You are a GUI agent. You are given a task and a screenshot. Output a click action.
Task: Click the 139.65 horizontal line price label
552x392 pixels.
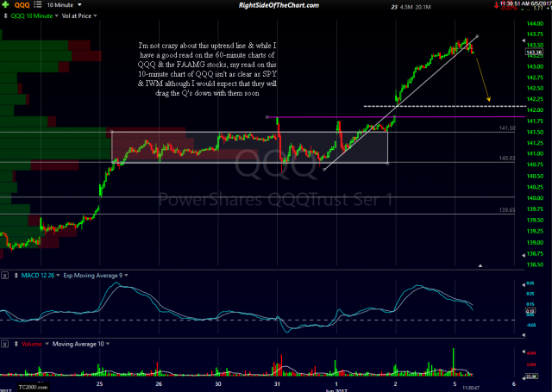[507, 210]
